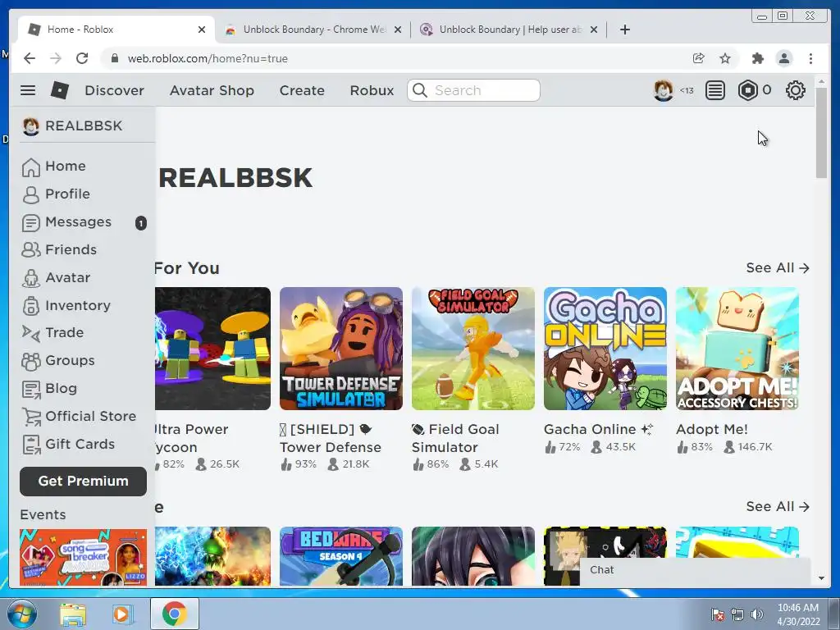Click the Messages unread badge
Screen dimensions: 840x630
(141, 223)
